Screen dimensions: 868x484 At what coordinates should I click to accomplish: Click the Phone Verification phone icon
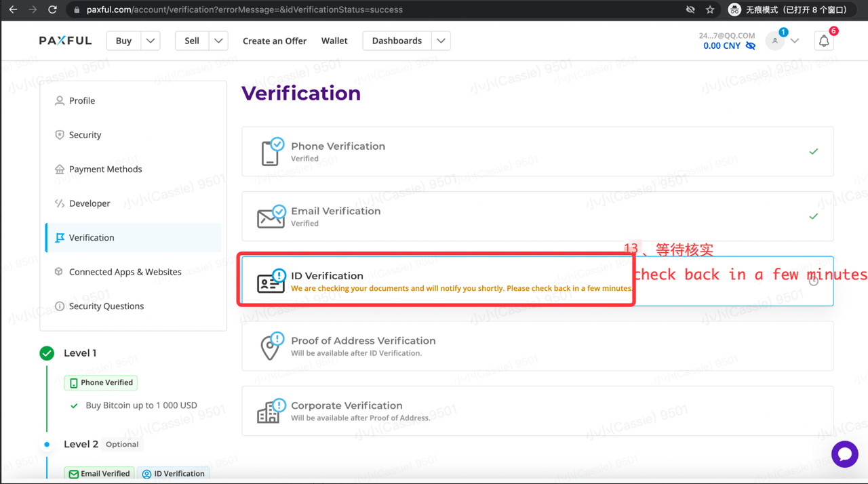(272, 151)
